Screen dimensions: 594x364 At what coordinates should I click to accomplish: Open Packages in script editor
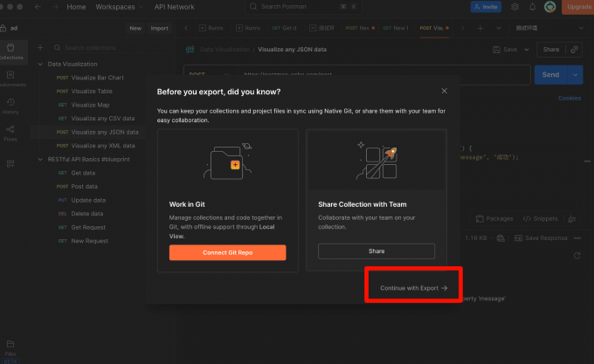494,219
